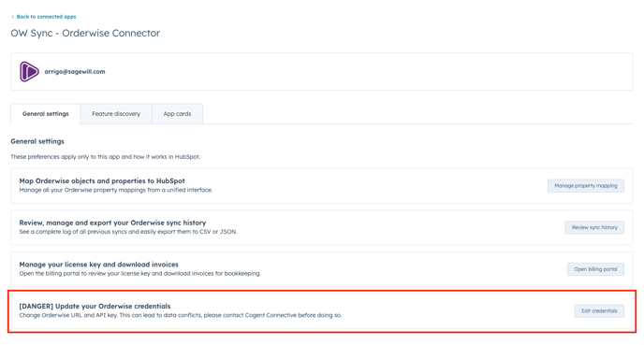Click the 'These preferences apply only' description
This screenshot has height=345, width=644.
point(106,157)
